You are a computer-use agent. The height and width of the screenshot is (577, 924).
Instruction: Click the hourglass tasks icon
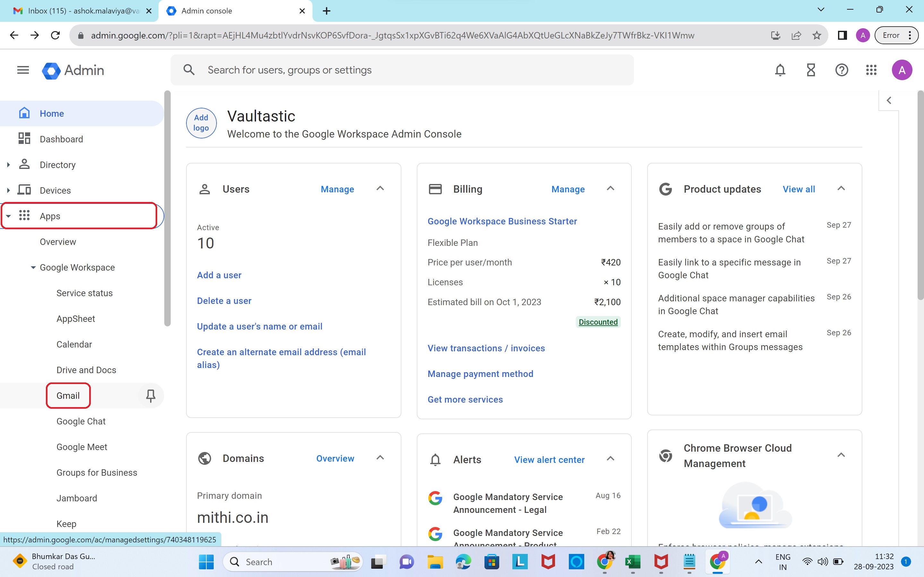(x=811, y=70)
